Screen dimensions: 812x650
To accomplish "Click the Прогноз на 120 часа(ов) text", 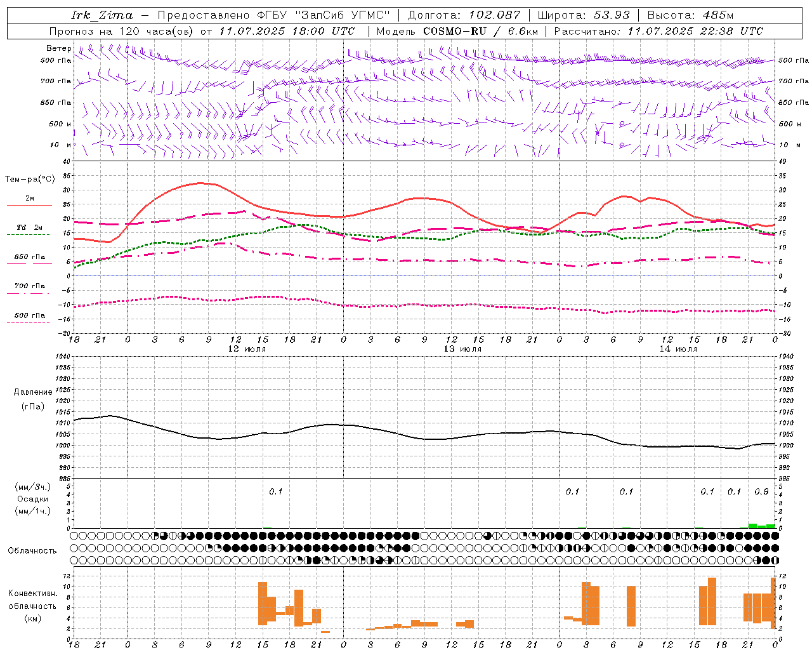I will (x=122, y=31).
